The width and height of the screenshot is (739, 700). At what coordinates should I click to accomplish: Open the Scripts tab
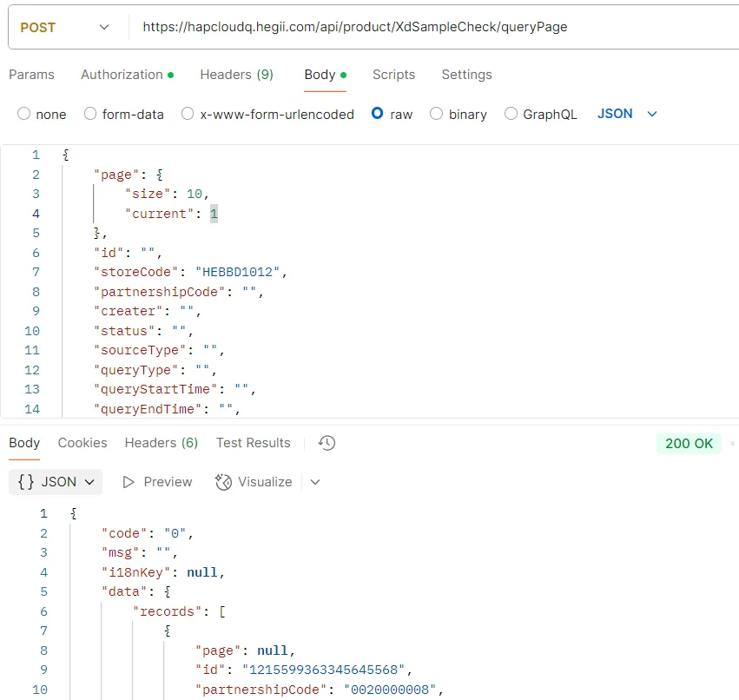point(393,75)
